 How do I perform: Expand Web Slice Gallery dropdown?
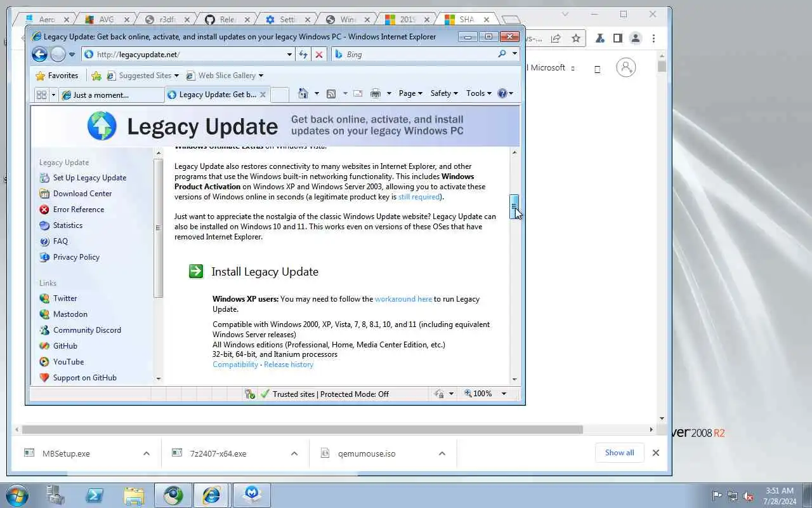pos(261,76)
